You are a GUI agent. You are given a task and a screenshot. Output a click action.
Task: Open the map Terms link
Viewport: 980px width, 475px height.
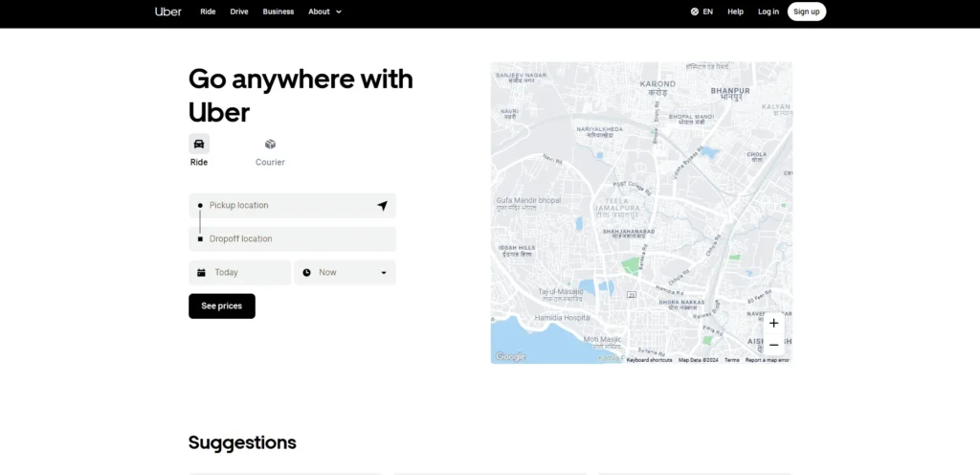[x=731, y=360]
